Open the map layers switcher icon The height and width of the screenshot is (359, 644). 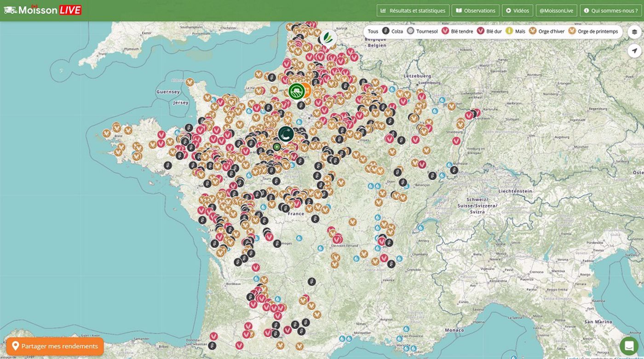pos(634,33)
